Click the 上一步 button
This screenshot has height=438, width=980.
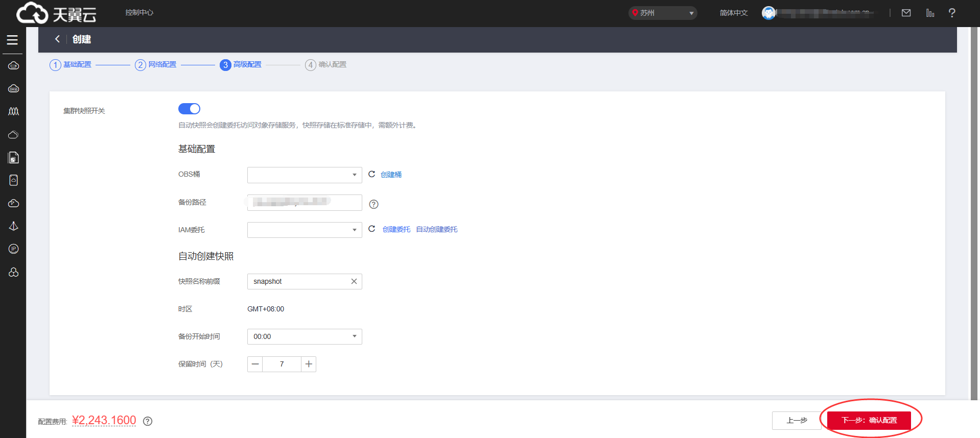click(x=797, y=420)
